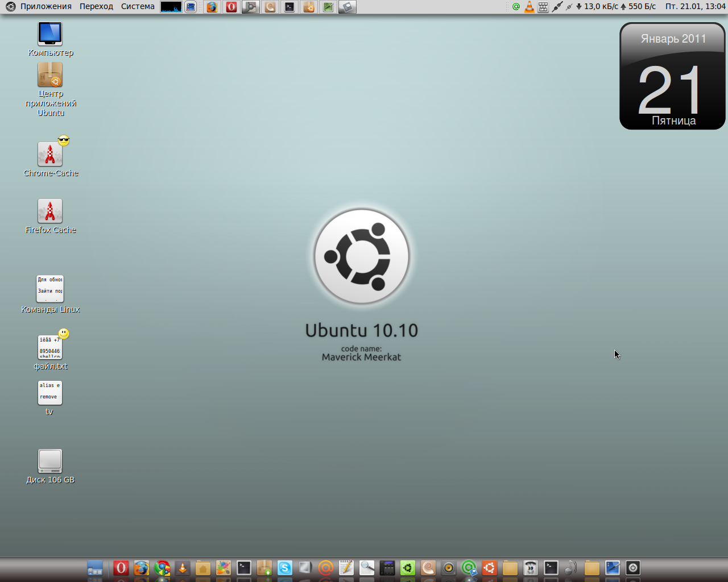Click the Январь 2011 calendar widget

[x=672, y=76]
